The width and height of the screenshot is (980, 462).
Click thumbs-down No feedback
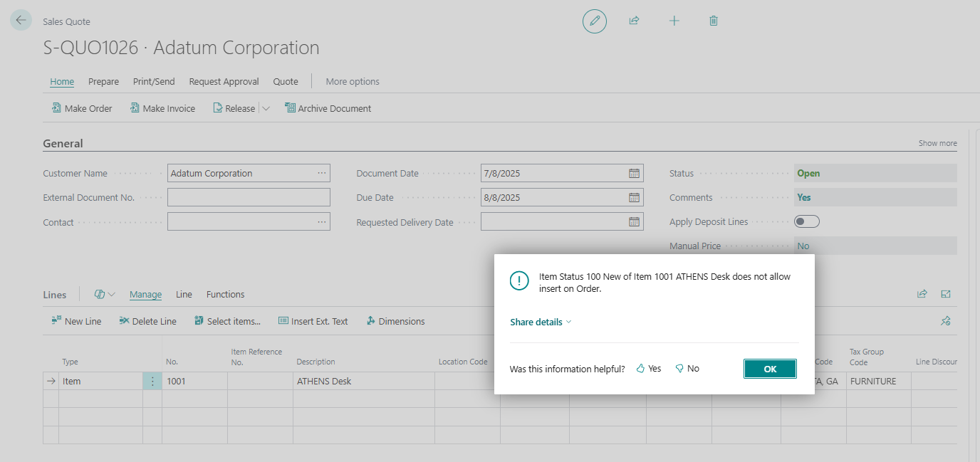click(687, 369)
